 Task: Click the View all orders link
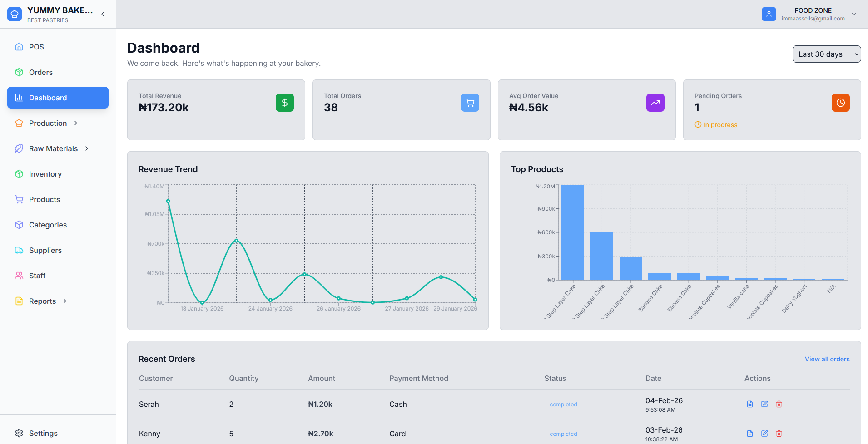click(x=827, y=359)
